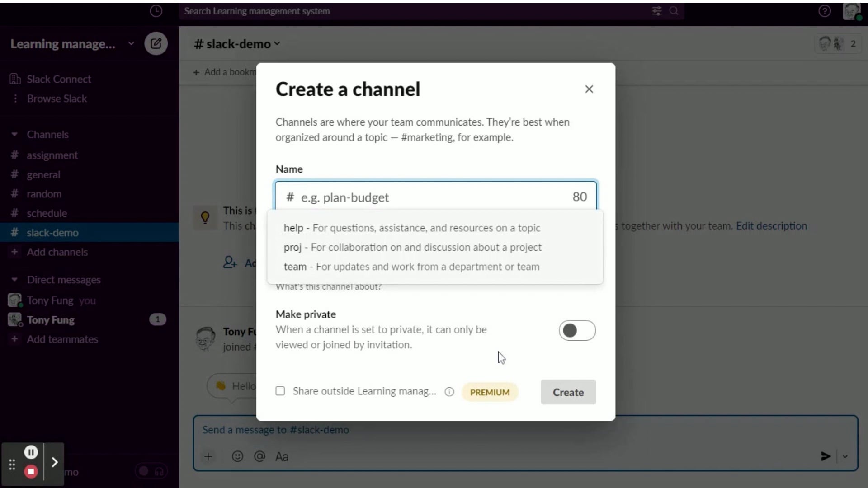Click the Create button
Viewport: 868px width, 488px height.
tap(568, 392)
